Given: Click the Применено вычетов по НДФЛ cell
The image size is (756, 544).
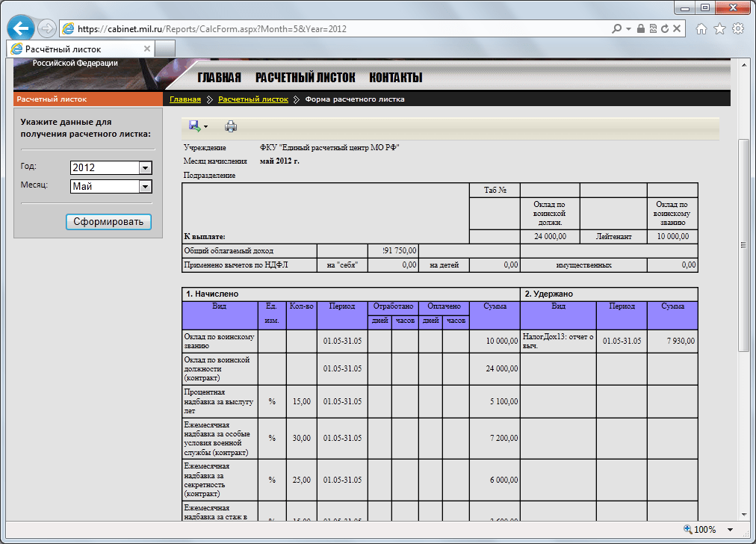Looking at the screenshot, I should (250, 265).
